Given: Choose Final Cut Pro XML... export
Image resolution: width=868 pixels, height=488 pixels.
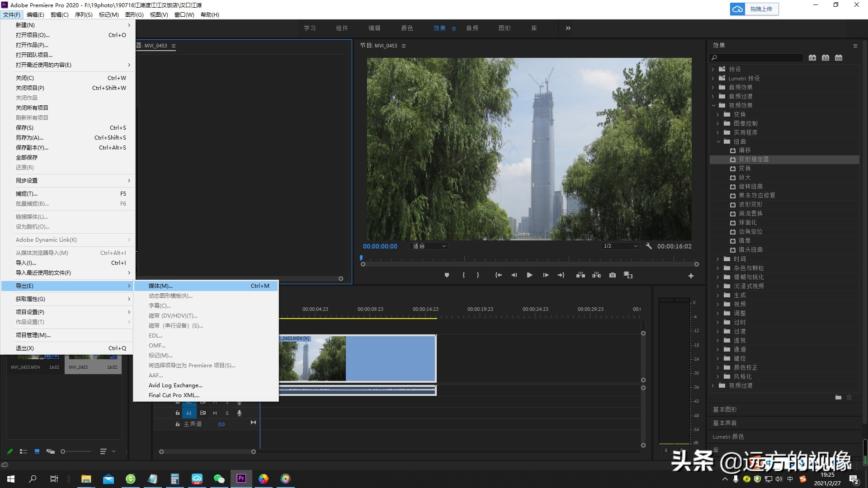Looking at the screenshot, I should coord(206,395).
